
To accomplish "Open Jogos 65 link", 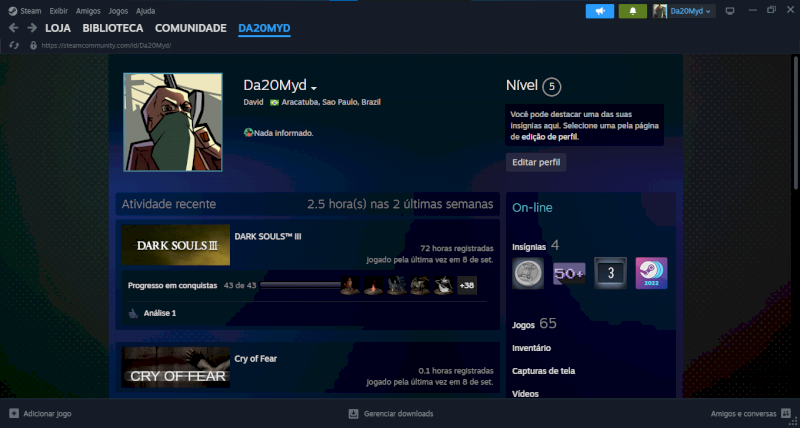I will pos(534,324).
